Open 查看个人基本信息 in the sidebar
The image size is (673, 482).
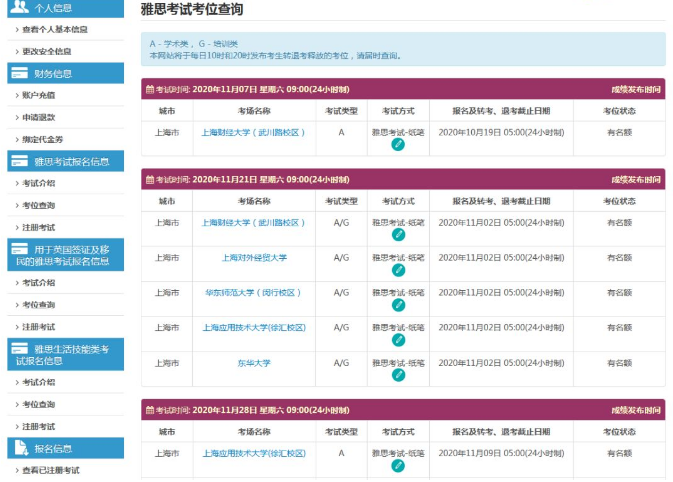pyautogui.click(x=53, y=29)
